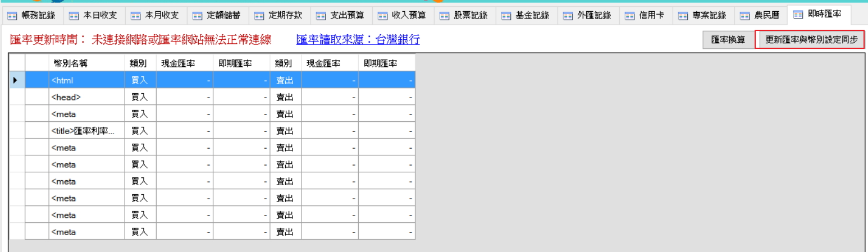868x252 pixels.
Task: Click the row selector arrow of <html row
Action: [x=17, y=80]
